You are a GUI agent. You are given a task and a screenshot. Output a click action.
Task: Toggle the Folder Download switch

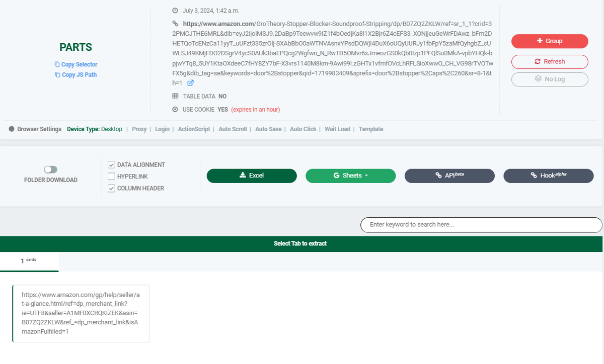click(x=51, y=170)
